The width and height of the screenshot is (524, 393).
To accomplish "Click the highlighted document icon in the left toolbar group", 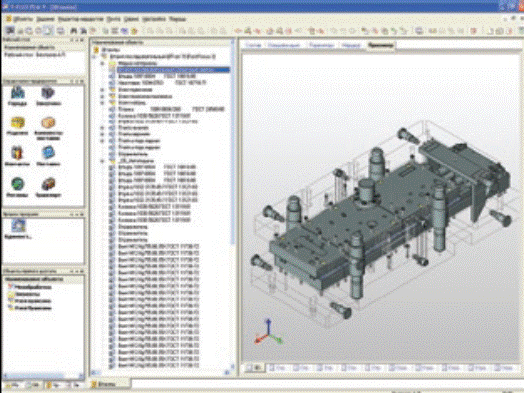I will [48, 31].
